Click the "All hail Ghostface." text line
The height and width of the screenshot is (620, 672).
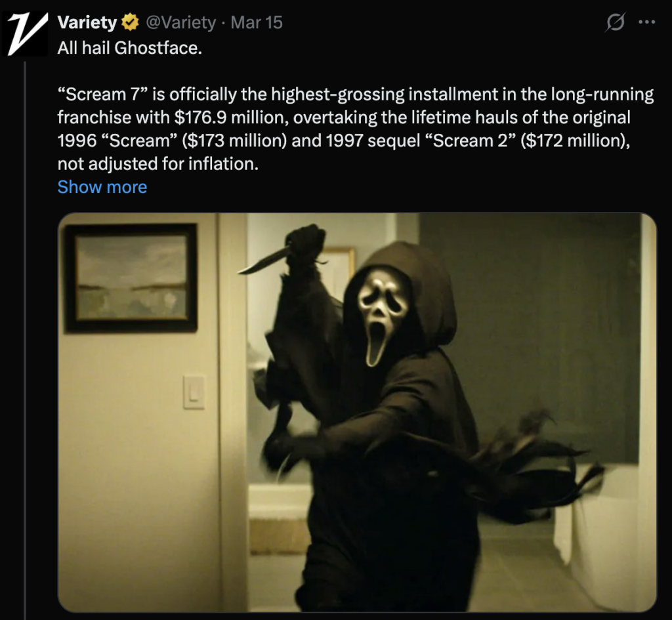[129, 48]
